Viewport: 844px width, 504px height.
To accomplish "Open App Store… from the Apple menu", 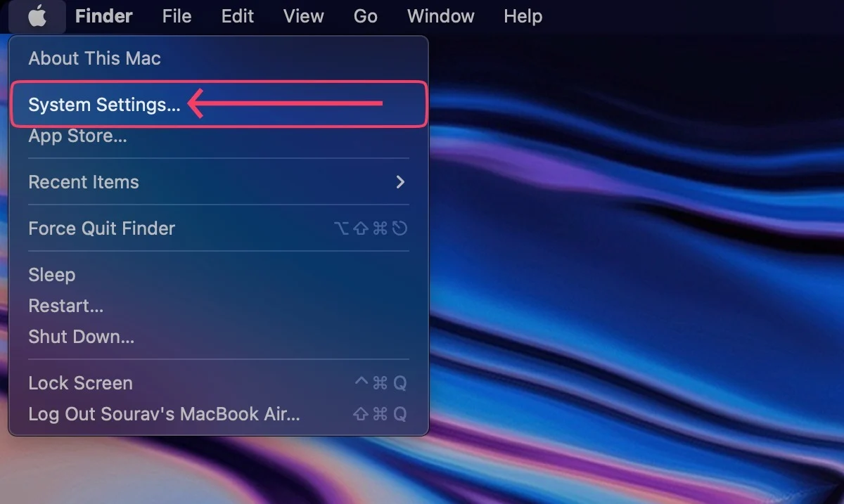I will point(218,136).
